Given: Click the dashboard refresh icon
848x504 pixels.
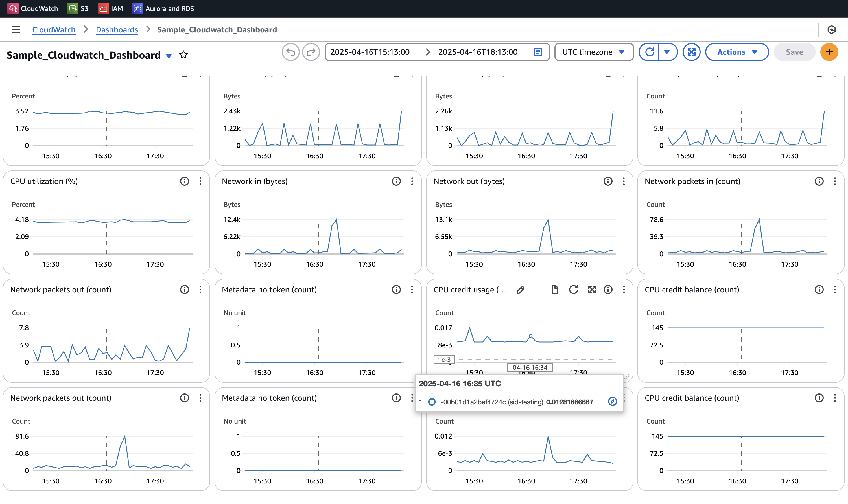Looking at the screenshot, I should [649, 52].
